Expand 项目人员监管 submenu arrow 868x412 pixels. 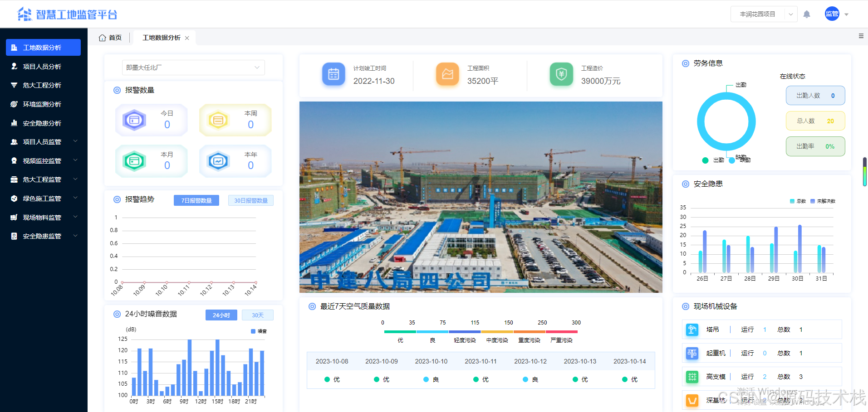point(75,141)
